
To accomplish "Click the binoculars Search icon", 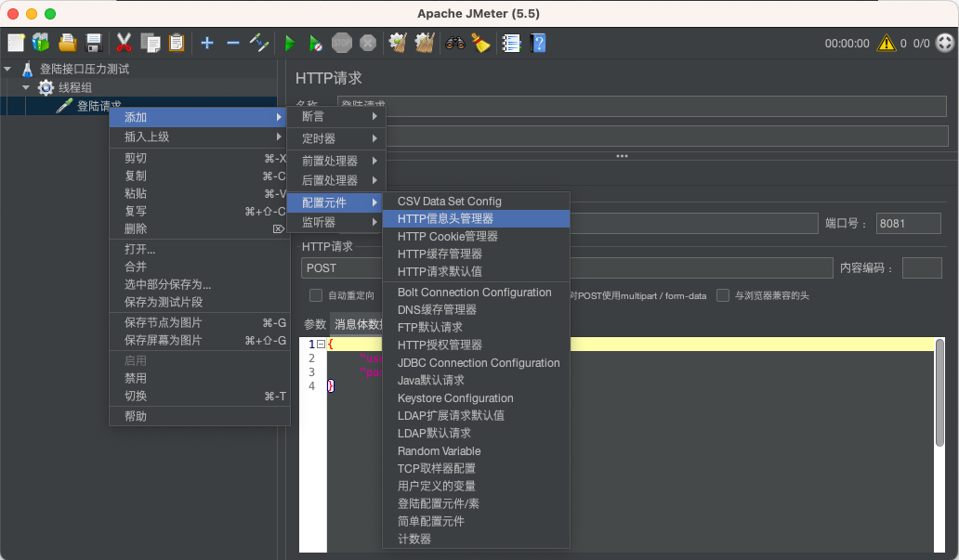I will [455, 43].
